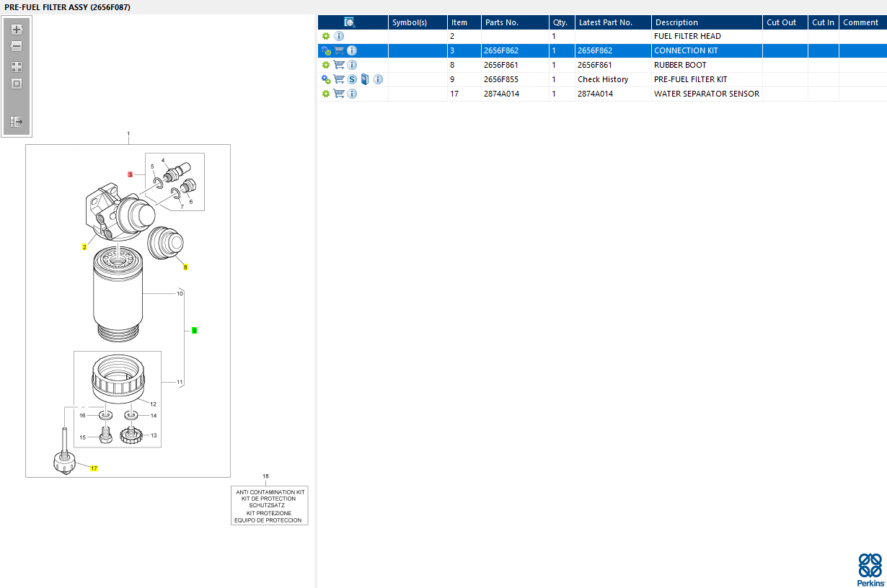Click the search magnifier icon in table header
This screenshot has height=588, width=887.
(350, 22)
